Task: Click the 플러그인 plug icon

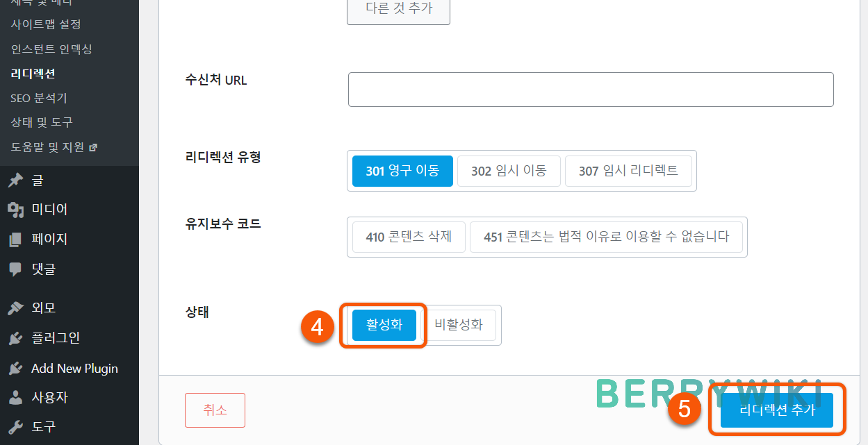Action: pos(15,338)
